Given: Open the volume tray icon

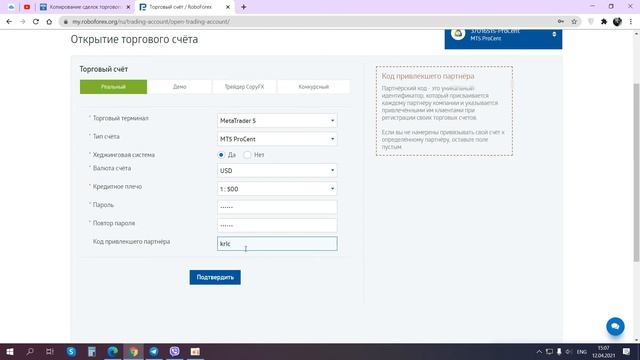Looking at the screenshot, I should pyautogui.click(x=569, y=352).
